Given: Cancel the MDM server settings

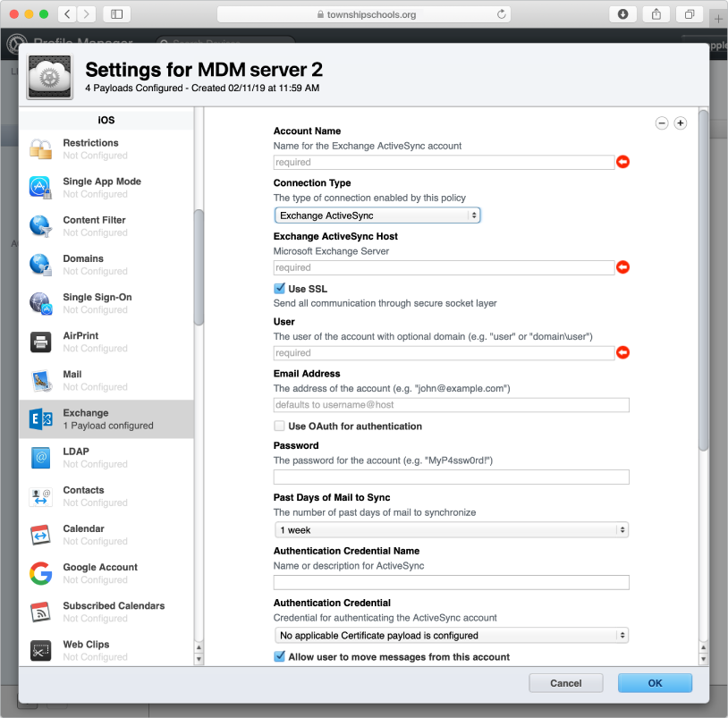Looking at the screenshot, I should point(565,682).
